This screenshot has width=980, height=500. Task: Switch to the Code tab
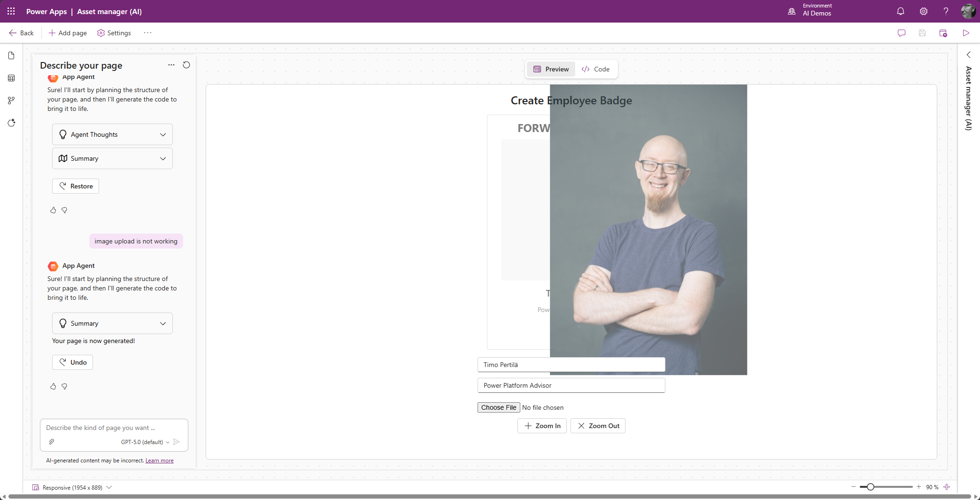click(595, 69)
